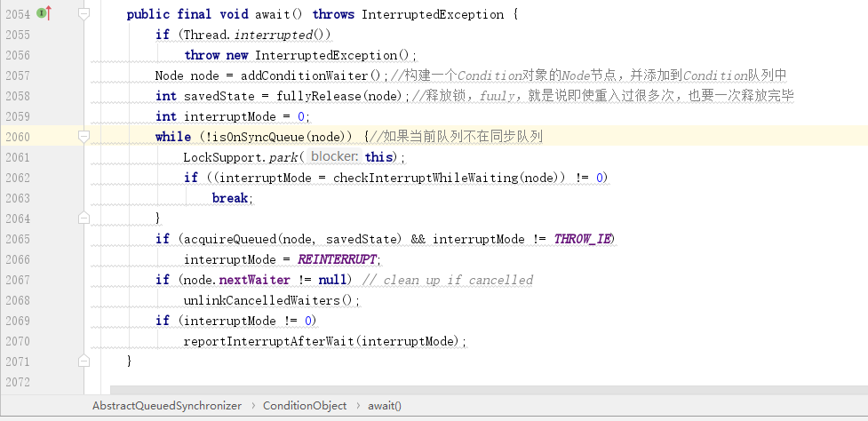Click on unlinkCancelledWaiters() call
The height and width of the screenshot is (421, 868).
click(x=268, y=300)
